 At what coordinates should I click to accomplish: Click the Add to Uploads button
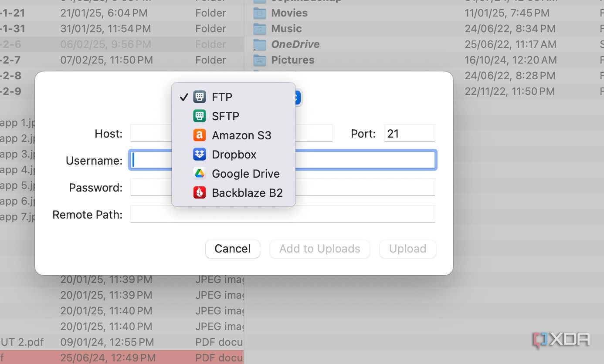319,249
